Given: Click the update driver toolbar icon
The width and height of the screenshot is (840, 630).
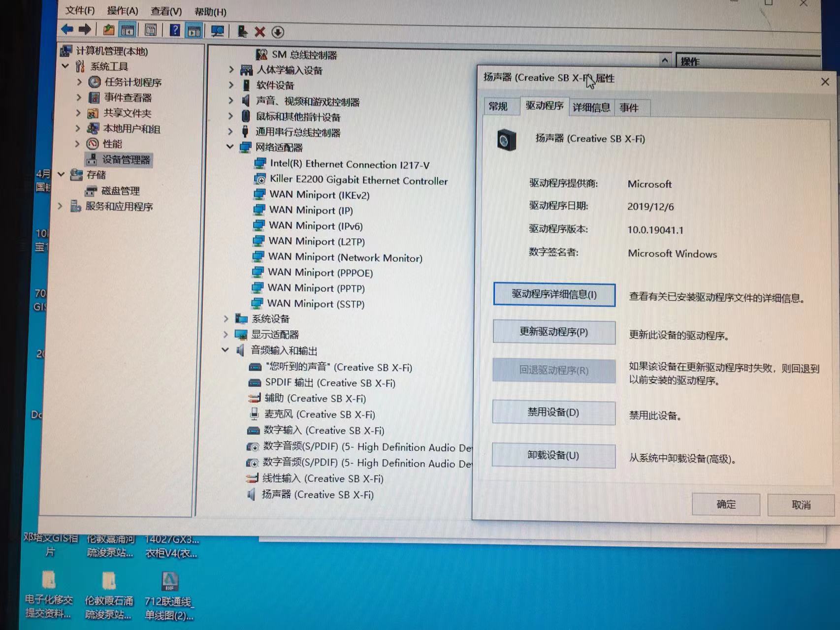Looking at the screenshot, I should (242, 31).
